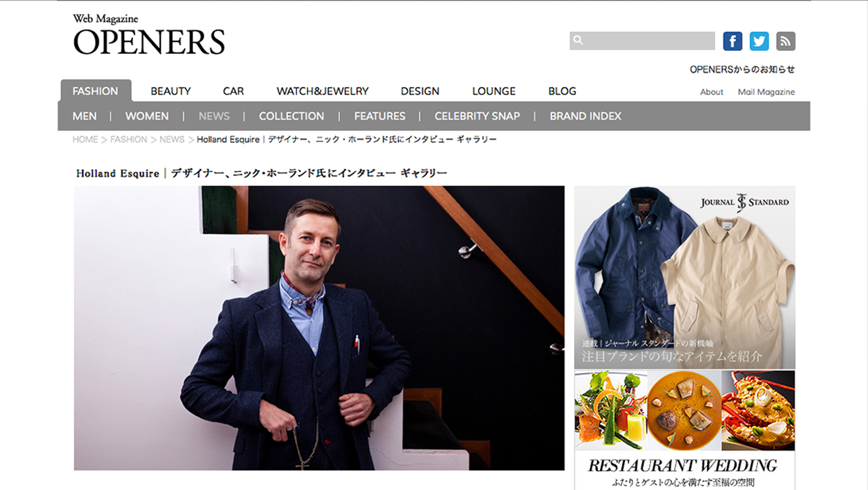Image resolution: width=868 pixels, height=490 pixels.
Task: Open the CAR section
Action: click(233, 91)
